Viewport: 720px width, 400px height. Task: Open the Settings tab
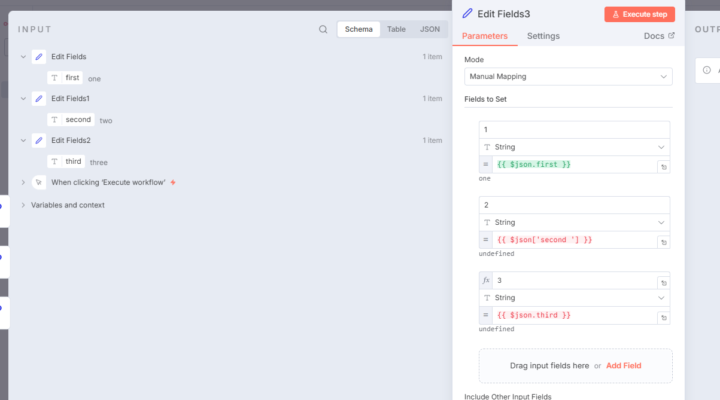pyautogui.click(x=543, y=36)
